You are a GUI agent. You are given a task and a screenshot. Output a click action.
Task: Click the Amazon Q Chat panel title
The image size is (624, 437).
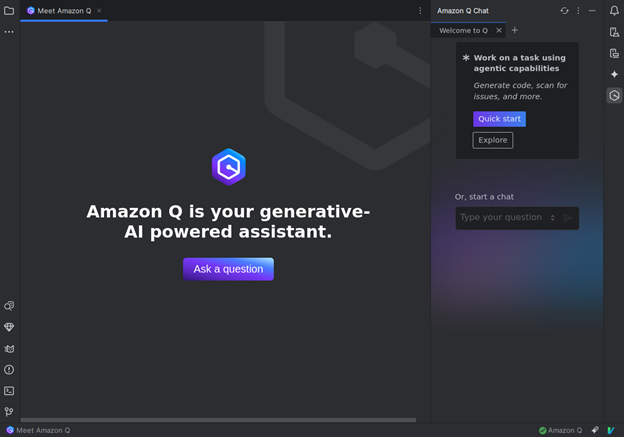[463, 11]
